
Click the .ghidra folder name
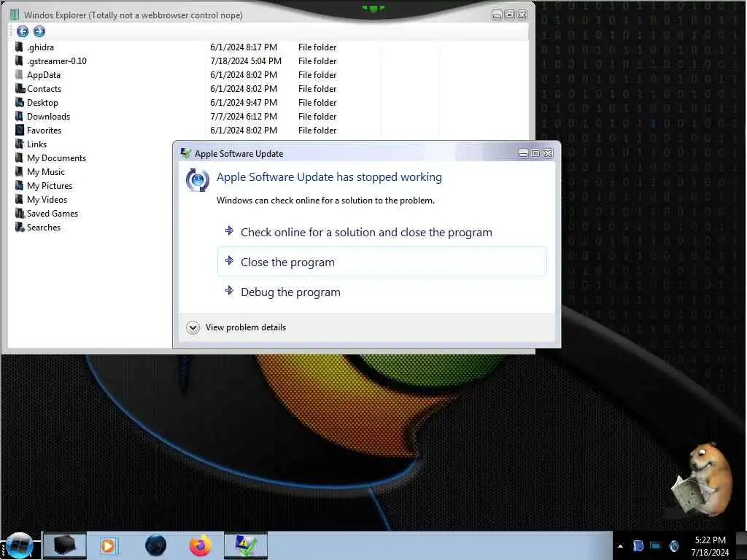pos(41,47)
